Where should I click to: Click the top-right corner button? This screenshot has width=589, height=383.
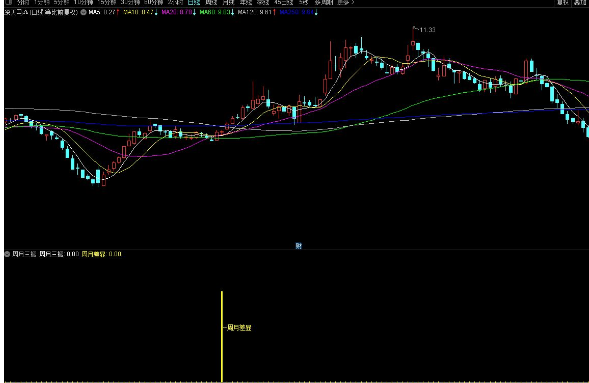(x=580, y=2)
